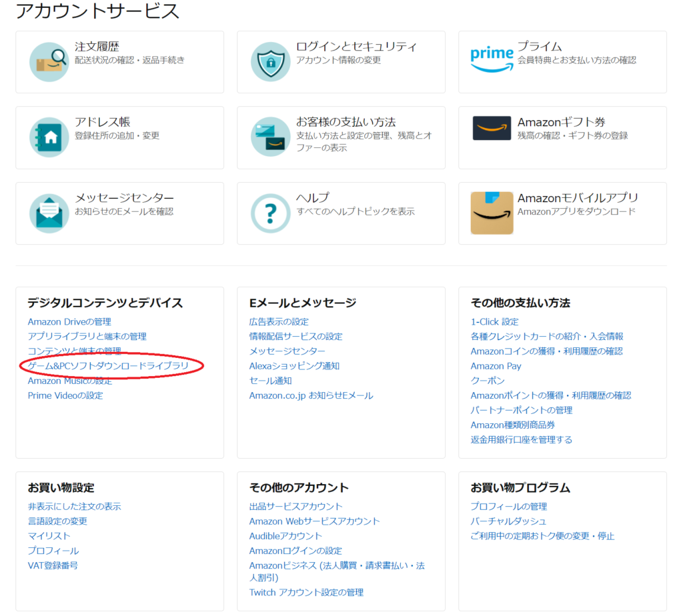
Task: Click the お客様の支払い方法 cards icon
Action: tap(271, 137)
